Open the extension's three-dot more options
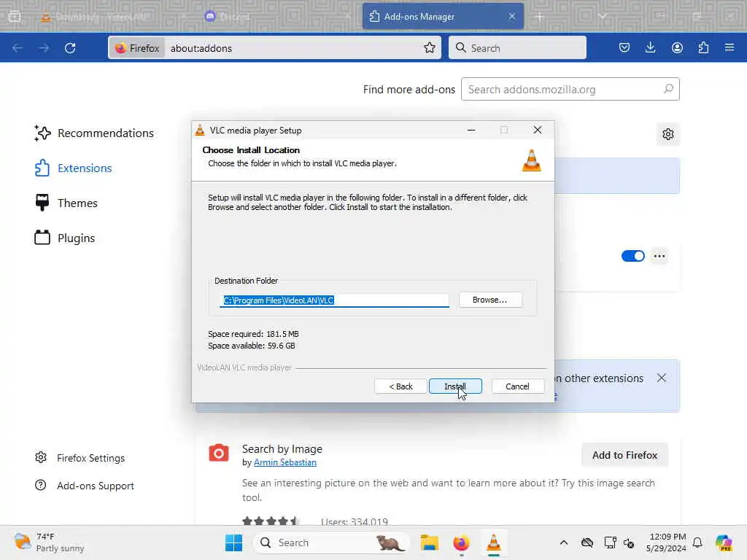Screen dimensions: 747x560 click(x=659, y=256)
